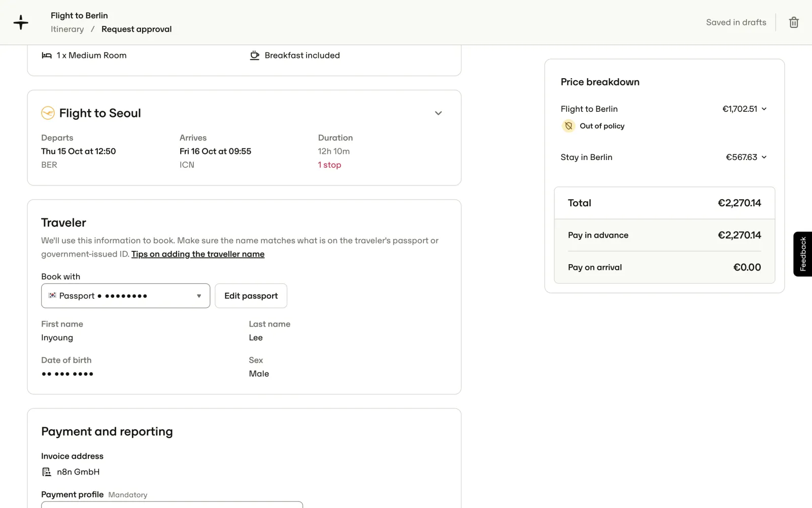Viewport: 812px width, 508px height.
Task: Click the 1 stop link
Action: point(329,165)
